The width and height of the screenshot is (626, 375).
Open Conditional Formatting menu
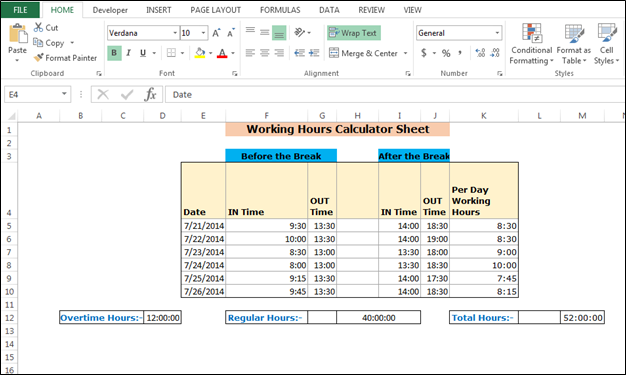point(531,44)
